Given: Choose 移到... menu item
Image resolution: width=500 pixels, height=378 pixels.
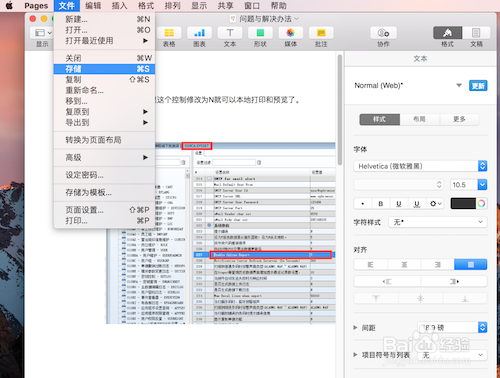Looking at the screenshot, I should (104, 101).
